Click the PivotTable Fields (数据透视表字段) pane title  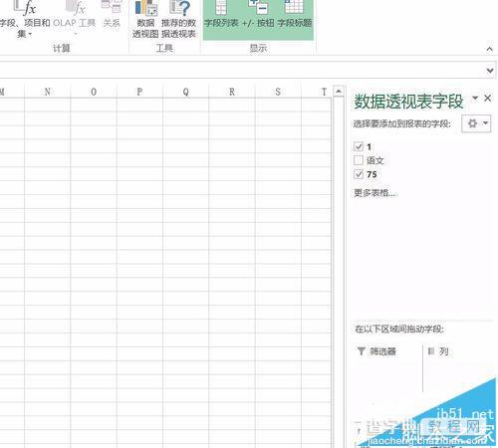408,102
